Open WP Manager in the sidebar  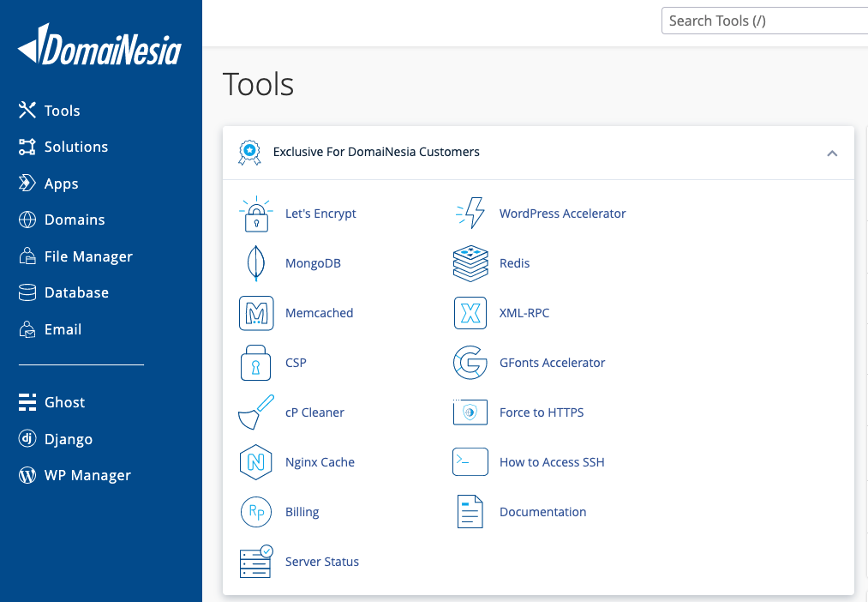[87, 475]
